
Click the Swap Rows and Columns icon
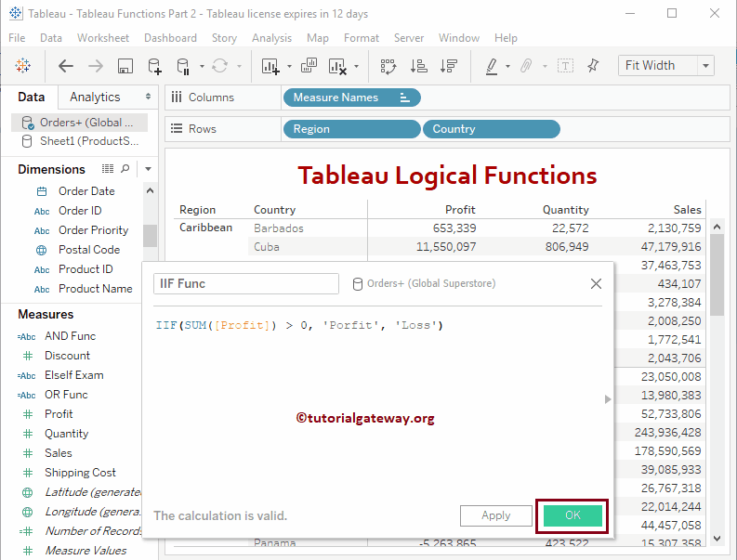388,66
